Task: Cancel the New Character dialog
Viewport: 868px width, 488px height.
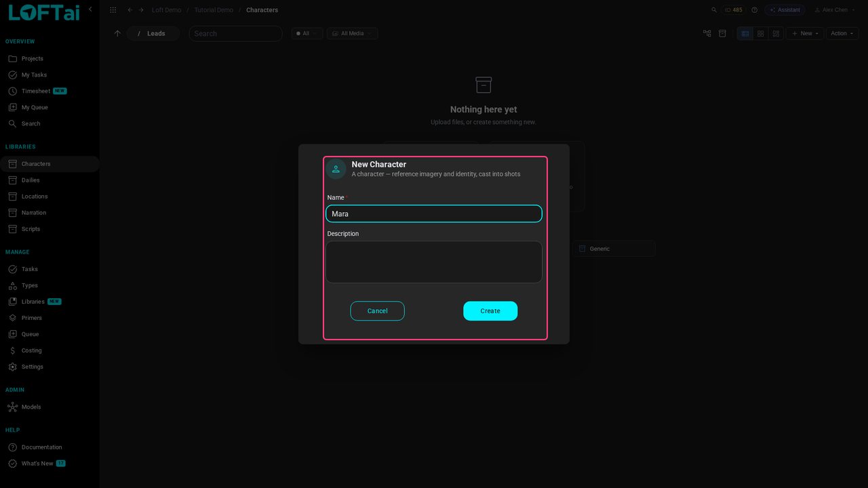Action: click(377, 311)
